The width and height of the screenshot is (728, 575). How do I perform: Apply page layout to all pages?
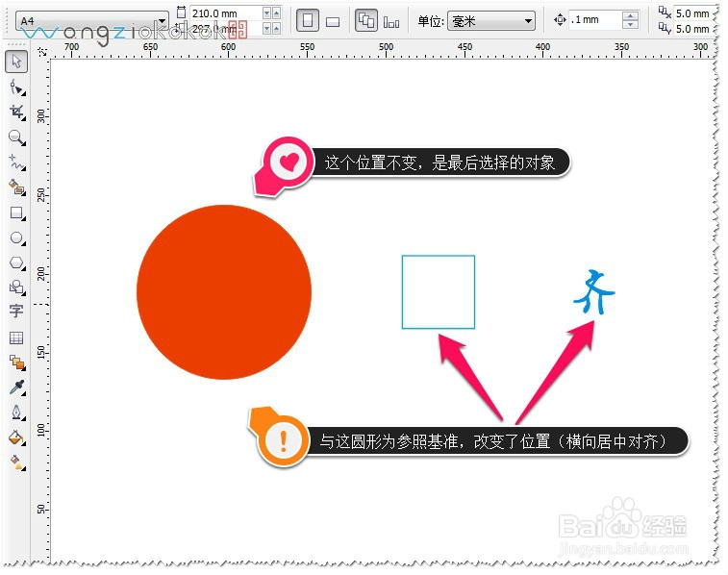[366, 21]
